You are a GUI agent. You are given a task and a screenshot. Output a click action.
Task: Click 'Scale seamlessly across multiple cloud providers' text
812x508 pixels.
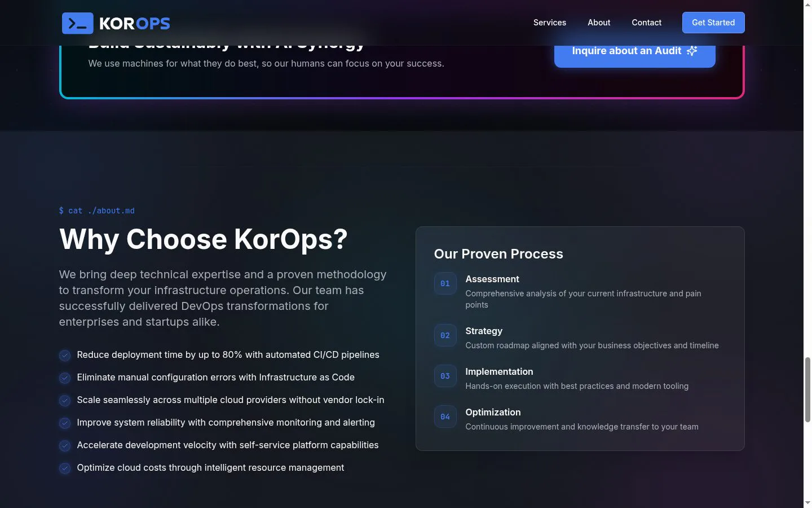pos(231,400)
